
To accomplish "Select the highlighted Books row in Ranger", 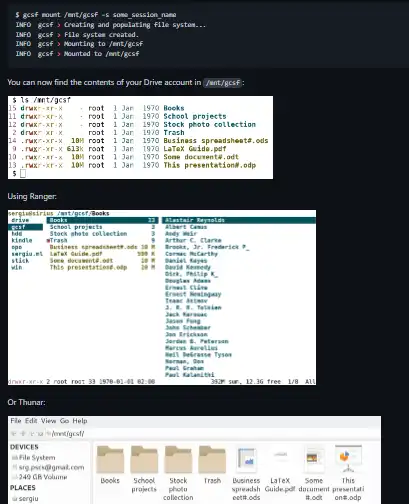I will [x=102, y=220].
